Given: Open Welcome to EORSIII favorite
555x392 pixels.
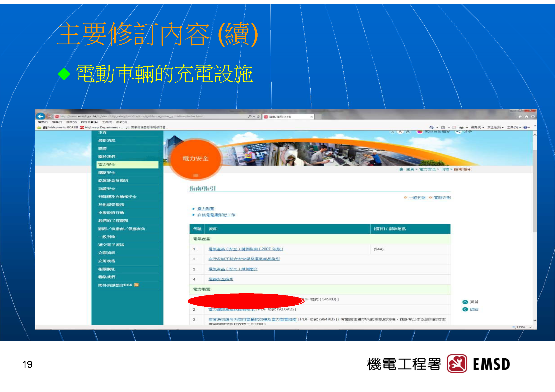Looking at the screenshot, I should coord(60,128).
